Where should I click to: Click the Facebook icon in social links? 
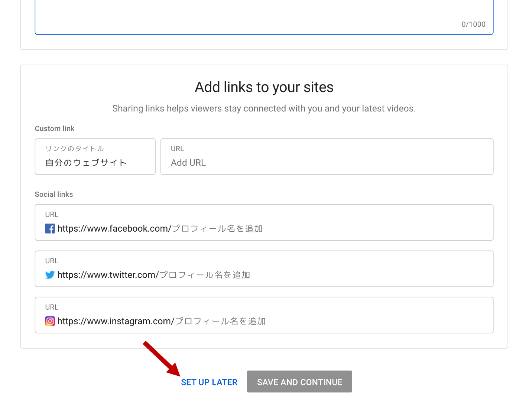click(x=50, y=229)
